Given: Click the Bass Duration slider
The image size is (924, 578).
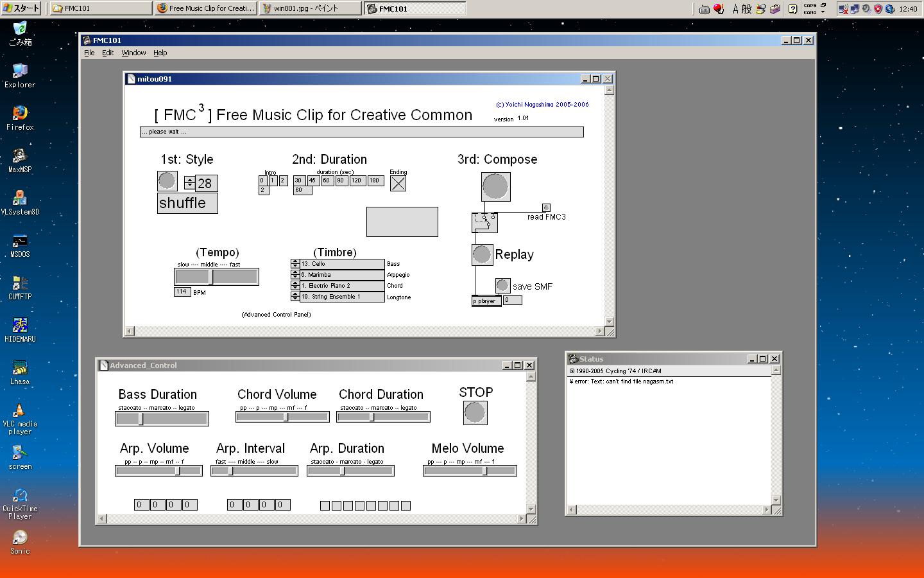Looking at the screenshot, I should point(162,419).
